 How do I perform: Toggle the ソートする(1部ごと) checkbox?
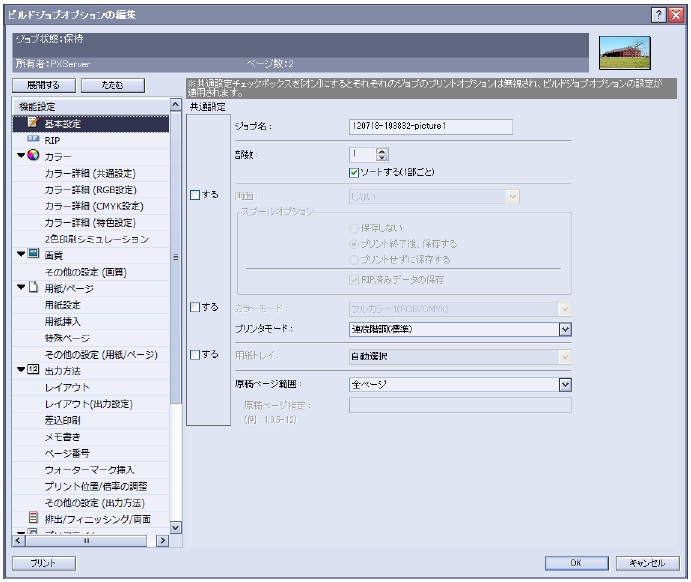point(354,172)
